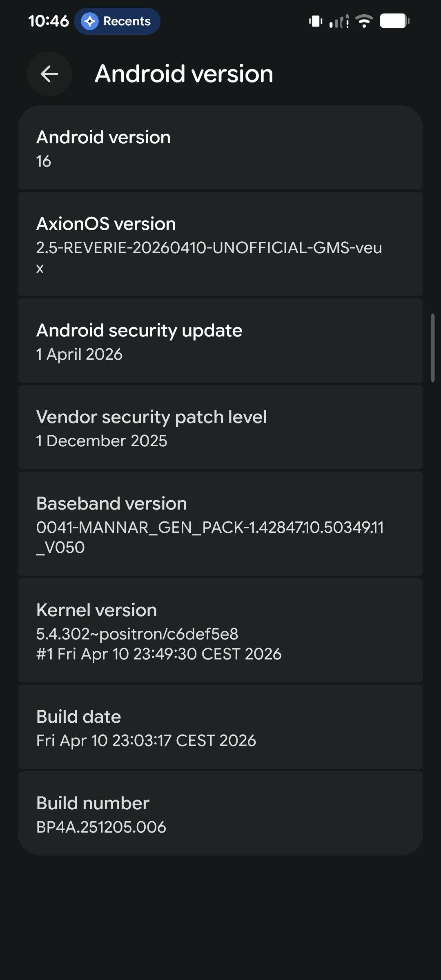This screenshot has width=441, height=980.
Task: Tap the battery indicator icon
Action: coord(394,21)
